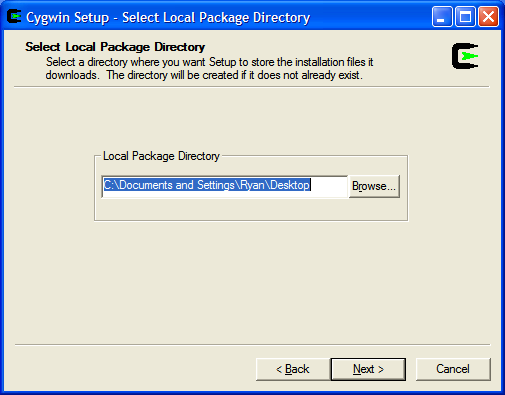Click empty space inside group box below path field

click(x=251, y=209)
